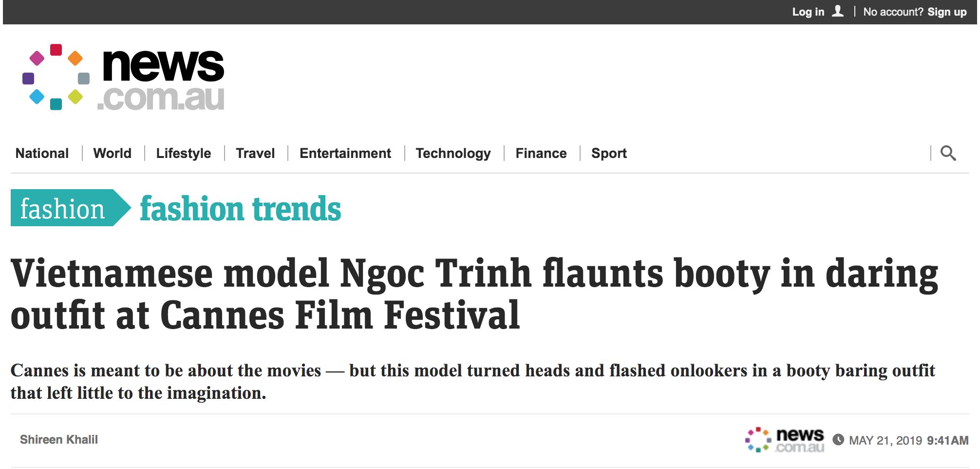Click the Log in link
The width and height of the screenshot is (980, 469).
[808, 12]
